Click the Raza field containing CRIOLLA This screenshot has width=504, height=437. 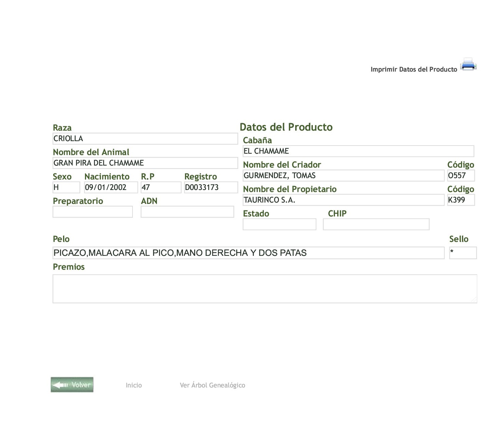point(145,139)
